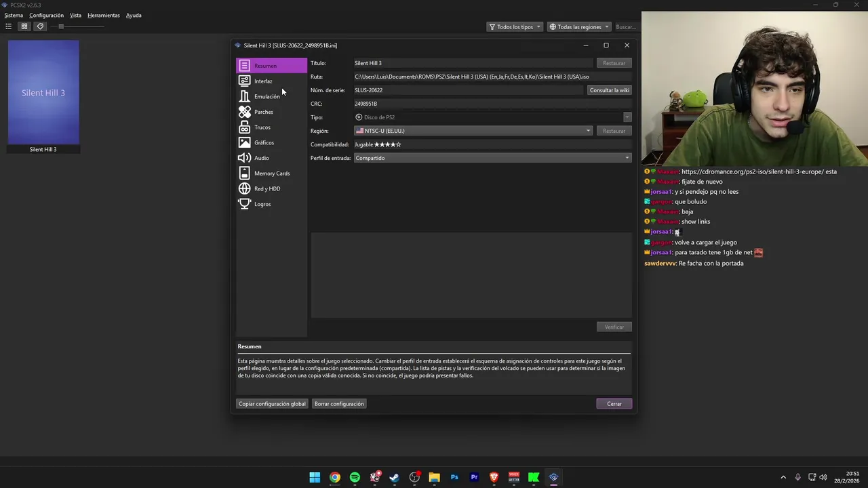Open the Resumen settings page
The image size is (868, 488).
[271, 66]
